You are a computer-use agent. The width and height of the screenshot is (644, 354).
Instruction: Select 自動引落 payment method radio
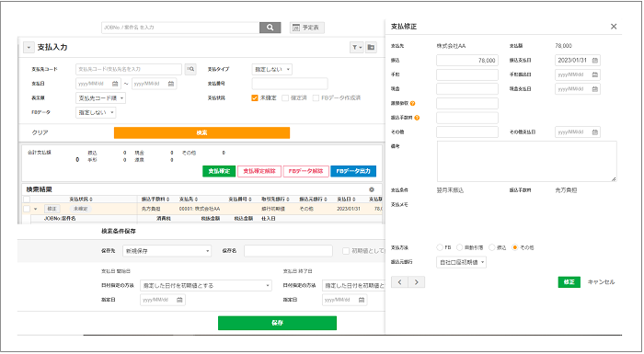click(x=460, y=247)
